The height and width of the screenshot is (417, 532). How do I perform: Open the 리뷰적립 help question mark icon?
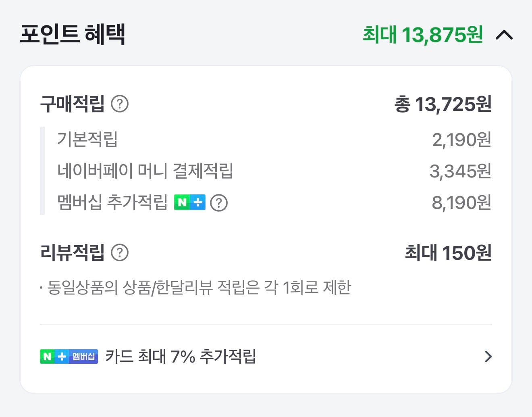click(120, 253)
